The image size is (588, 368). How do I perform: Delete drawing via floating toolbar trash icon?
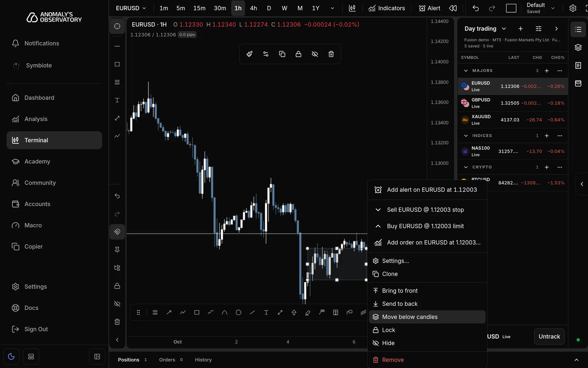pos(331,54)
